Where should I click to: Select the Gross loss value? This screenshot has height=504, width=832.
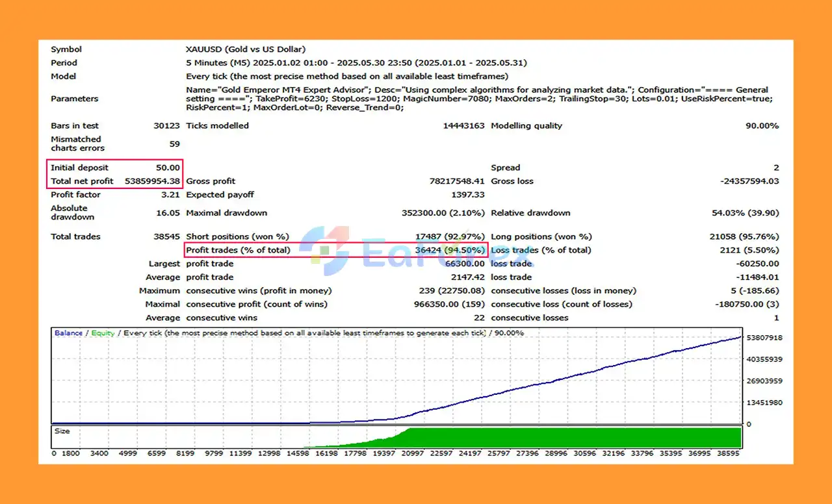tap(749, 181)
